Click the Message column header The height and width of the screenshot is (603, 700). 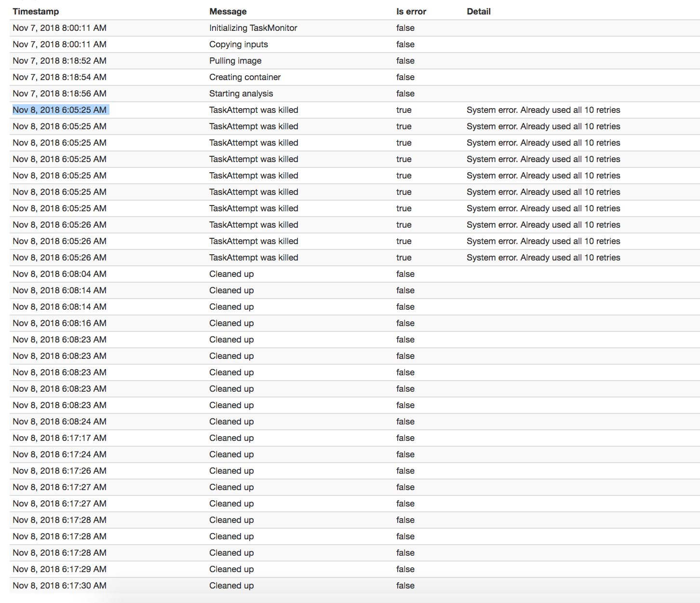(228, 11)
